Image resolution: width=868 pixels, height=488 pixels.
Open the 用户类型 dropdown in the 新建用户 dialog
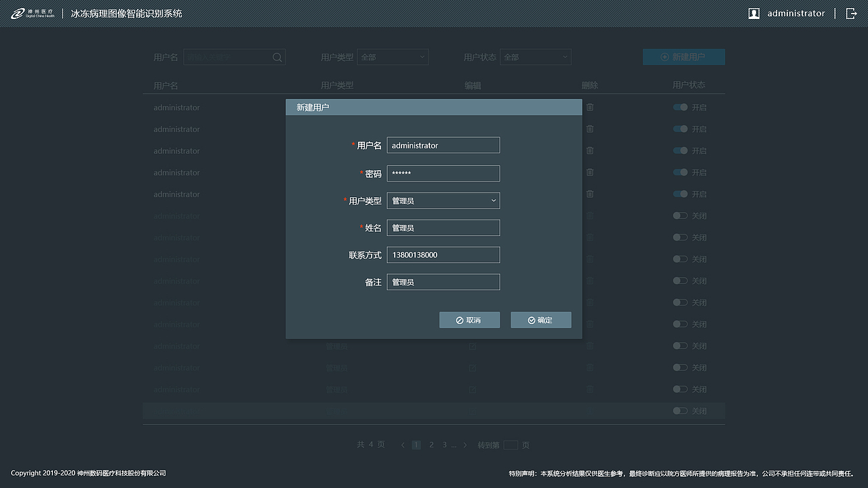coord(443,201)
